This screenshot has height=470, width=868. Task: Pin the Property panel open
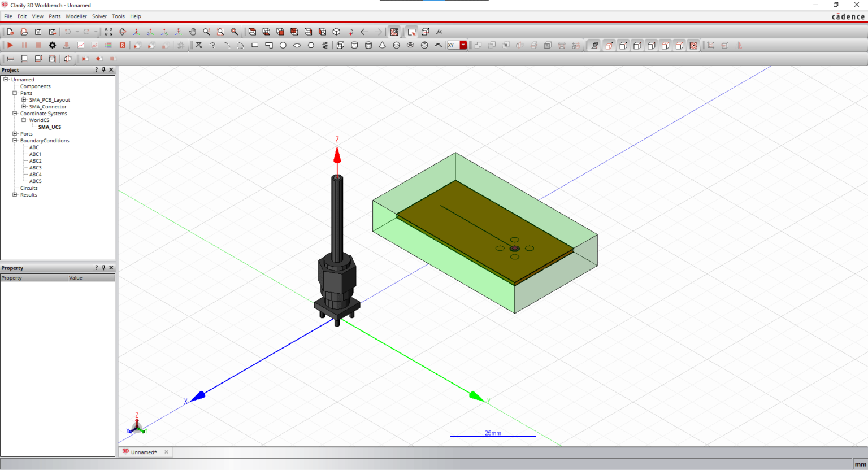[x=103, y=267]
